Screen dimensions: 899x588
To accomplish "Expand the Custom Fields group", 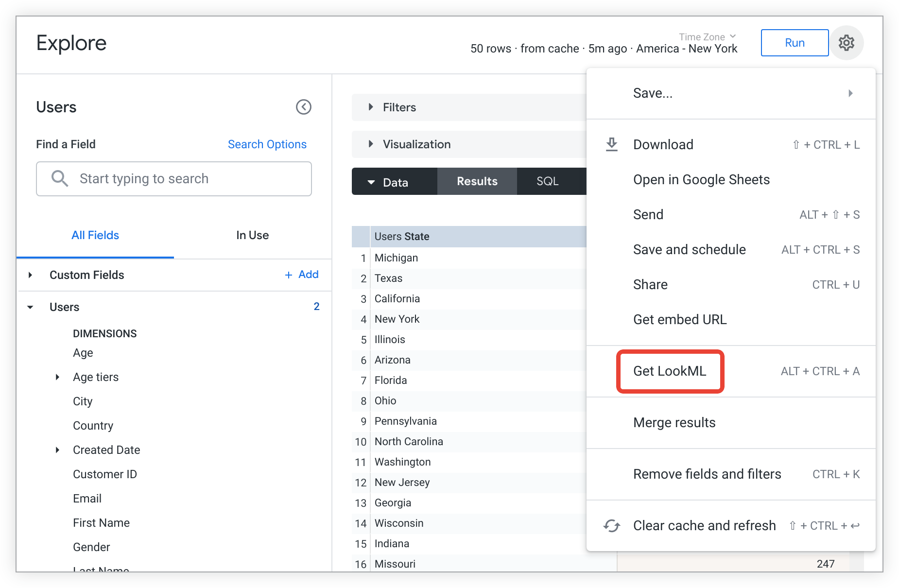I will pos(31,275).
